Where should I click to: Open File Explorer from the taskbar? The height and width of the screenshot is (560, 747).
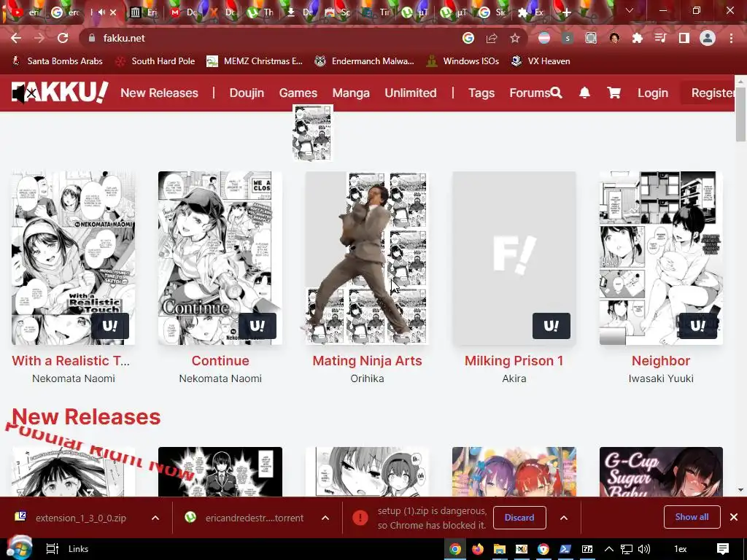click(x=499, y=549)
